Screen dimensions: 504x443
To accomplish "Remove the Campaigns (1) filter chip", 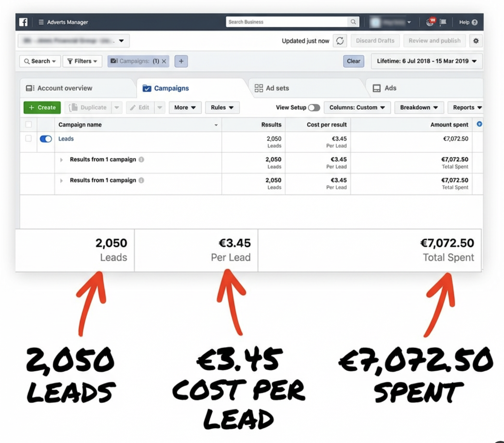I will (x=164, y=61).
